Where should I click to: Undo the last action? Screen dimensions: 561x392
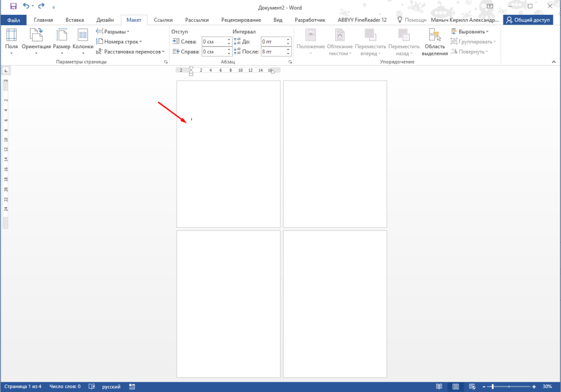coord(26,6)
